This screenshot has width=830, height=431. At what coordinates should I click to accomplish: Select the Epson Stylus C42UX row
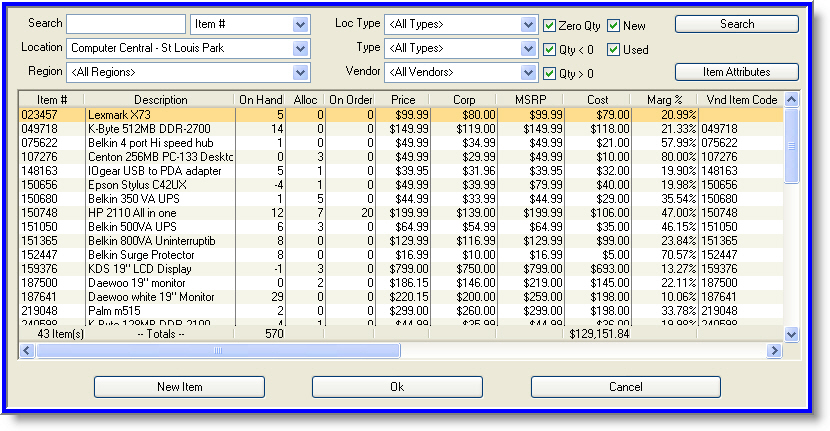401,185
